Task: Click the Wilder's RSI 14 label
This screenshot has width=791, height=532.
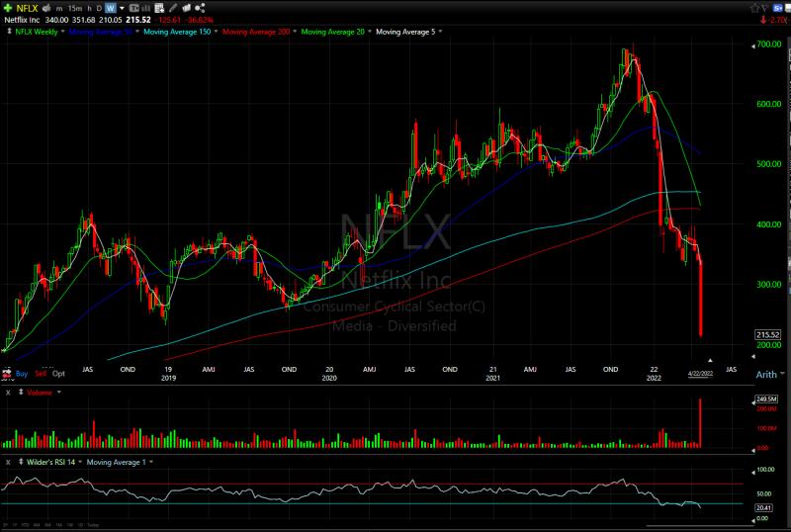Action: [x=51, y=462]
